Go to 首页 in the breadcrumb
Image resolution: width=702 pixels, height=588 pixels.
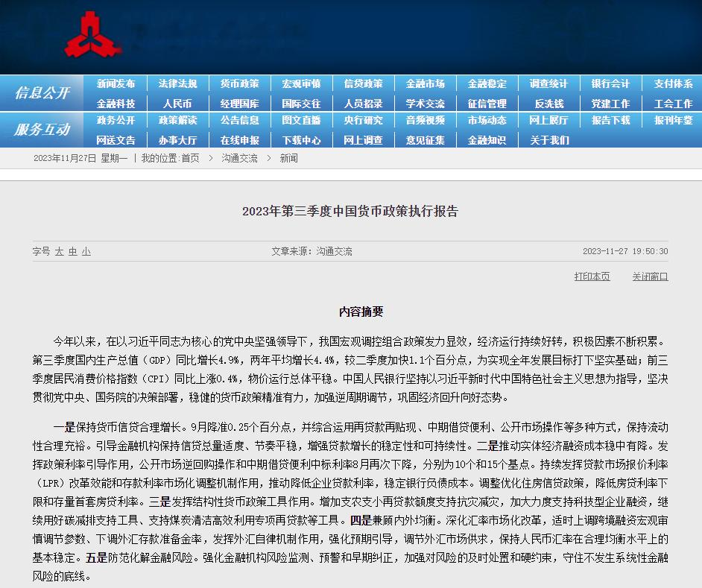pyautogui.click(x=190, y=158)
